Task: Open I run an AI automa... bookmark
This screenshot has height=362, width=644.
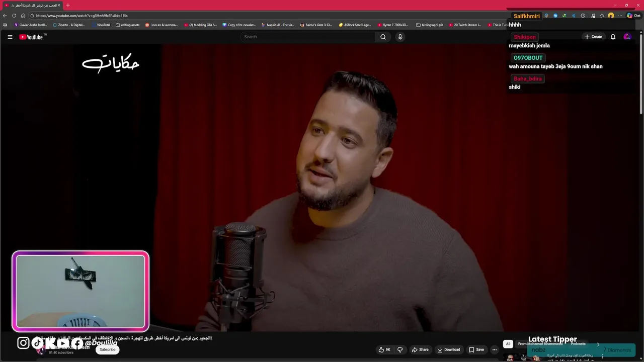Action: pos(162,25)
